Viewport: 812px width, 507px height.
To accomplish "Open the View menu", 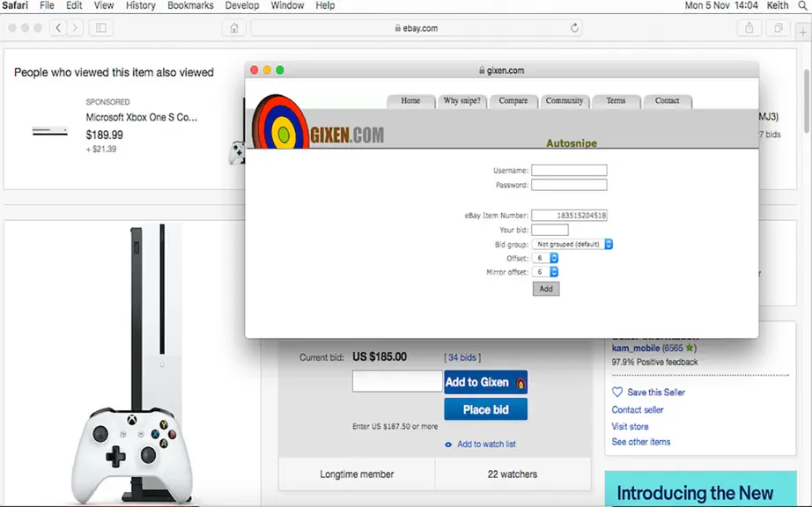I will [104, 5].
